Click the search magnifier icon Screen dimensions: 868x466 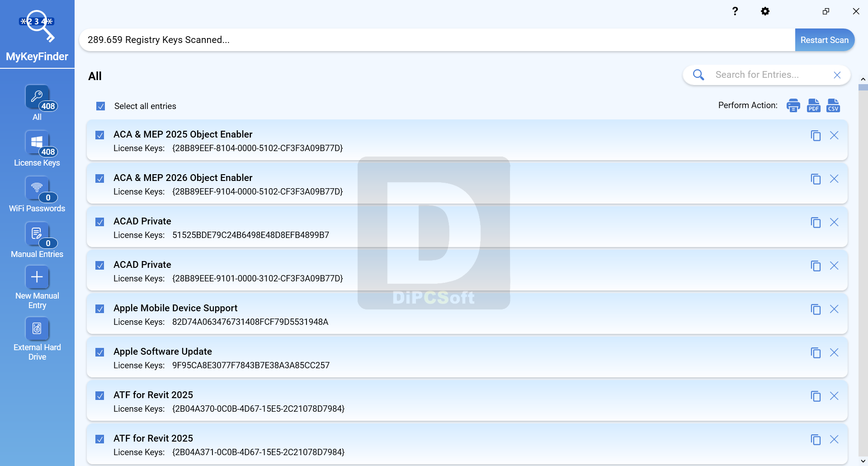(698, 75)
